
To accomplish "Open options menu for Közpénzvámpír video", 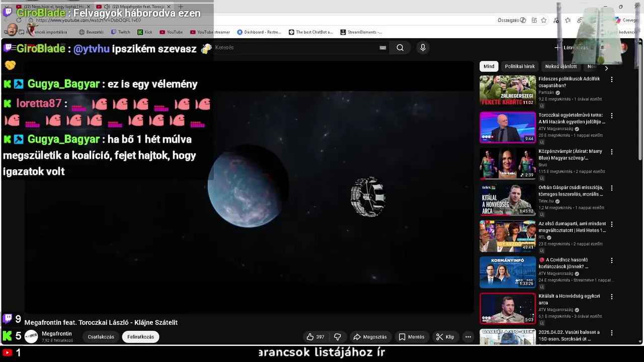I will coord(612,152).
